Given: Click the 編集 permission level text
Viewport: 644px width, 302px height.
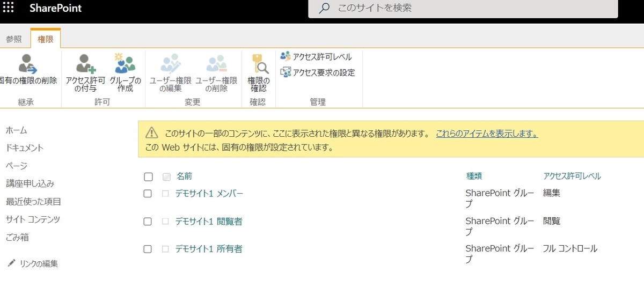Looking at the screenshot, I should (x=552, y=193).
